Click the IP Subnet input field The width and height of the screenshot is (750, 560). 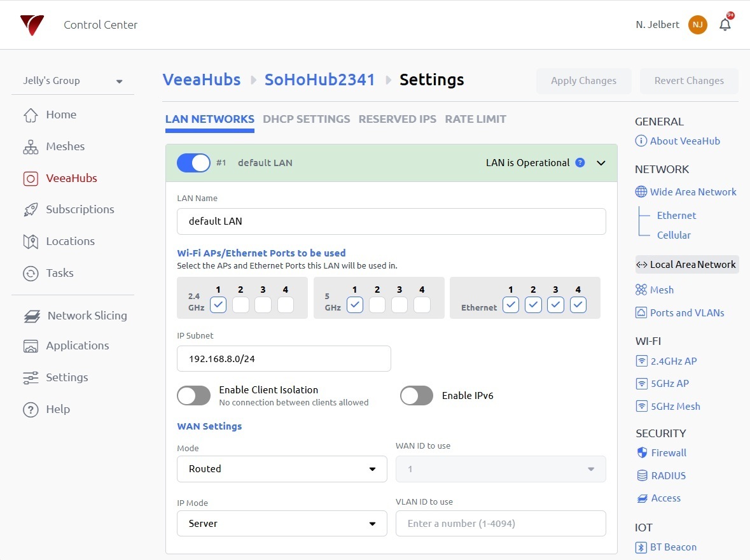tap(284, 359)
